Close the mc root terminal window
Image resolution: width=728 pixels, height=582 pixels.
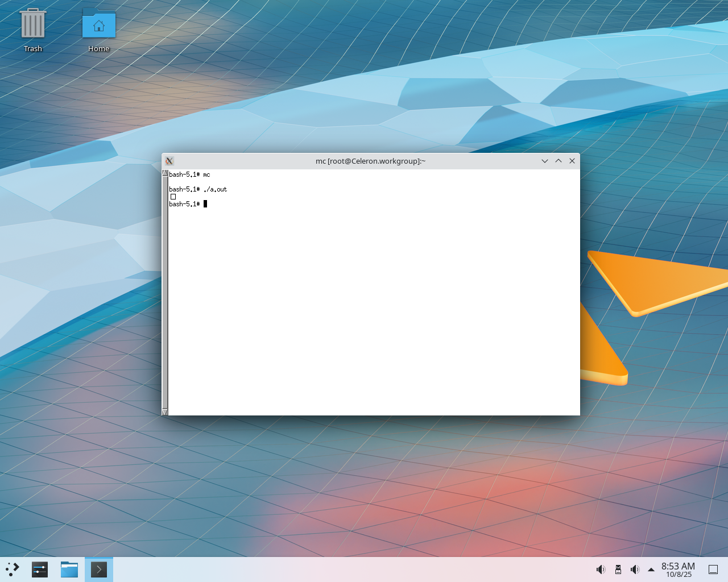(572, 161)
